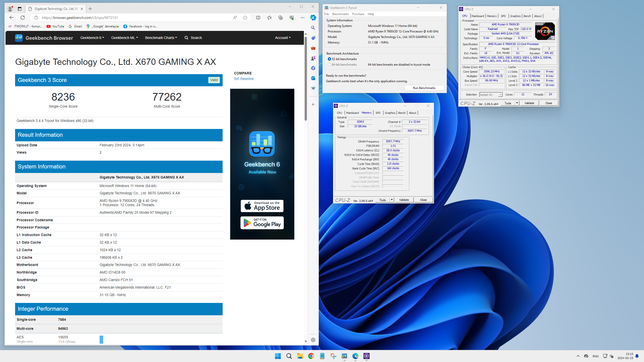
Task: Open the Socket #1 selection combo box
Action: pos(491,95)
